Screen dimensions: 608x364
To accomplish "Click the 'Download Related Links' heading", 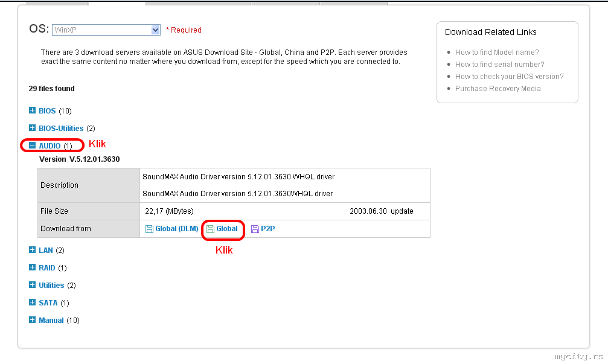I will [x=490, y=32].
